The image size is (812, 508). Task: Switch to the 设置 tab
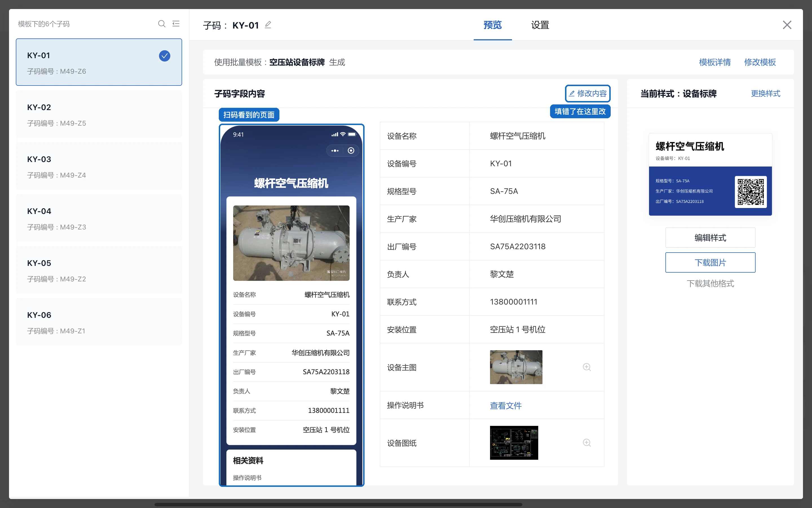click(540, 25)
